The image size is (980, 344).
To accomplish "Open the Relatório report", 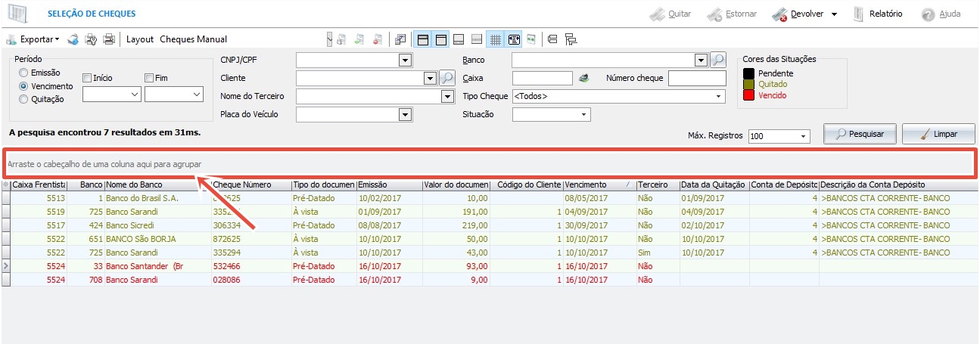I will click(877, 14).
